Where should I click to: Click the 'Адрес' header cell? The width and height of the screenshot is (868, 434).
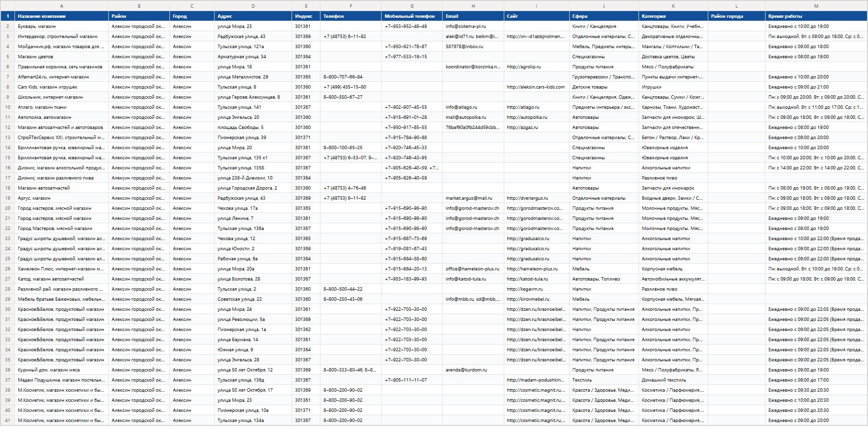[x=253, y=16]
